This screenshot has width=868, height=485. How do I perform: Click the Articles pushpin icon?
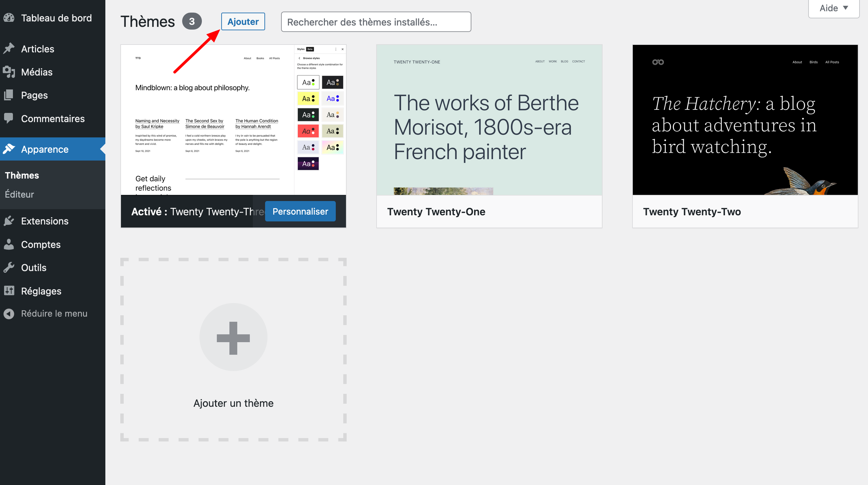click(9, 49)
